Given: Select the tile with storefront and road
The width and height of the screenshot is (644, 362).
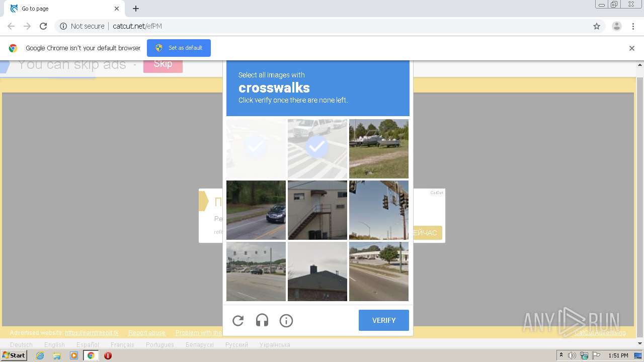Looking at the screenshot, I should pyautogui.click(x=379, y=271).
